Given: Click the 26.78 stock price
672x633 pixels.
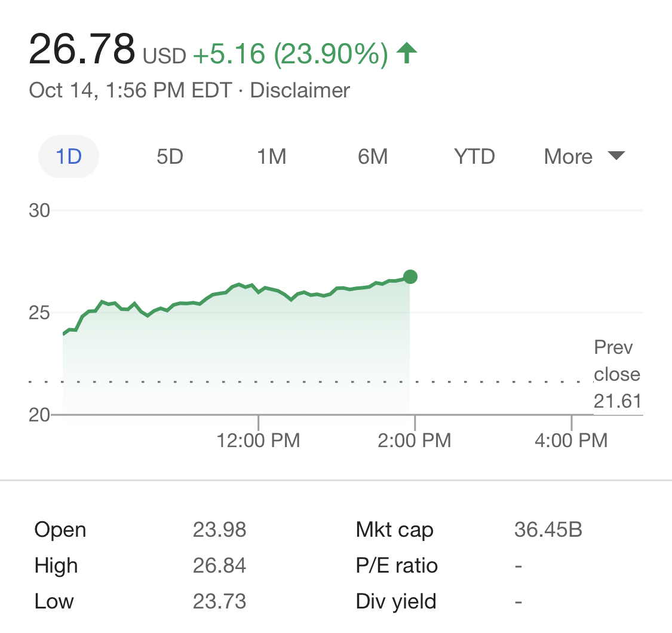Looking at the screenshot, I should tap(82, 50).
